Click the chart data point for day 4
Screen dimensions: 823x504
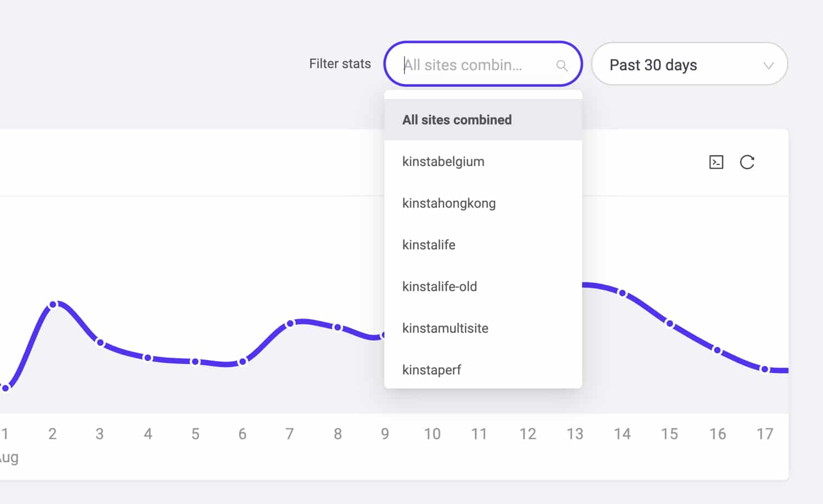pos(148,358)
